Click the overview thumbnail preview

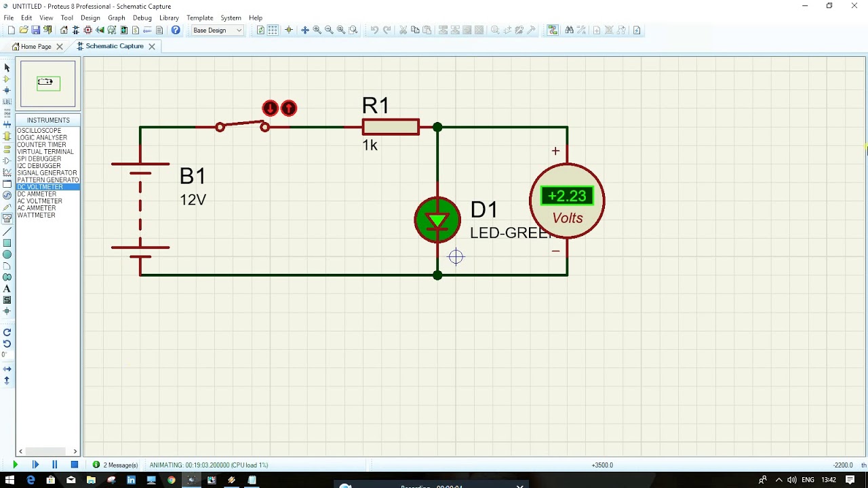pyautogui.click(x=47, y=84)
